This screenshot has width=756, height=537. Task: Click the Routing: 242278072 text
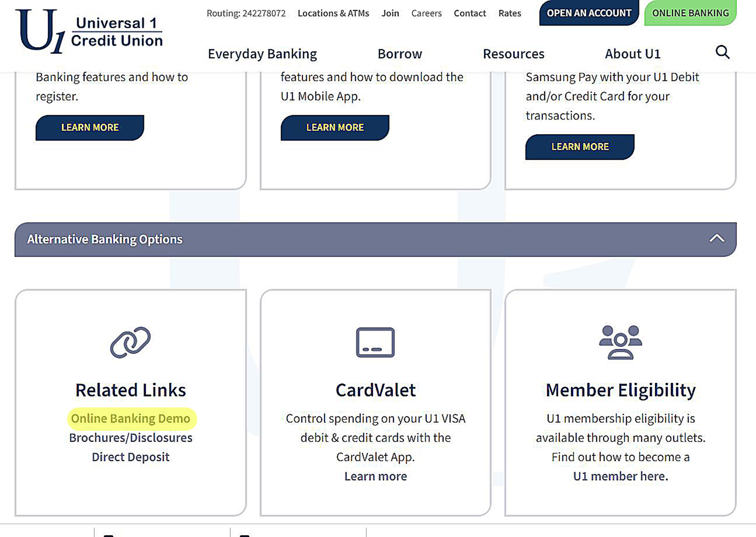(246, 13)
